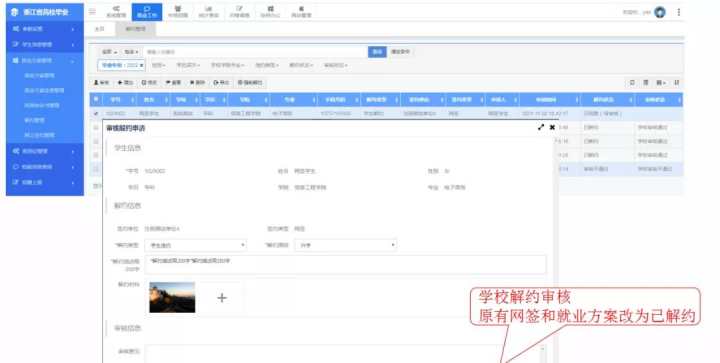Open the highlighted blue module in top navigation
Screen dimensions: 720x363
[x=147, y=12]
